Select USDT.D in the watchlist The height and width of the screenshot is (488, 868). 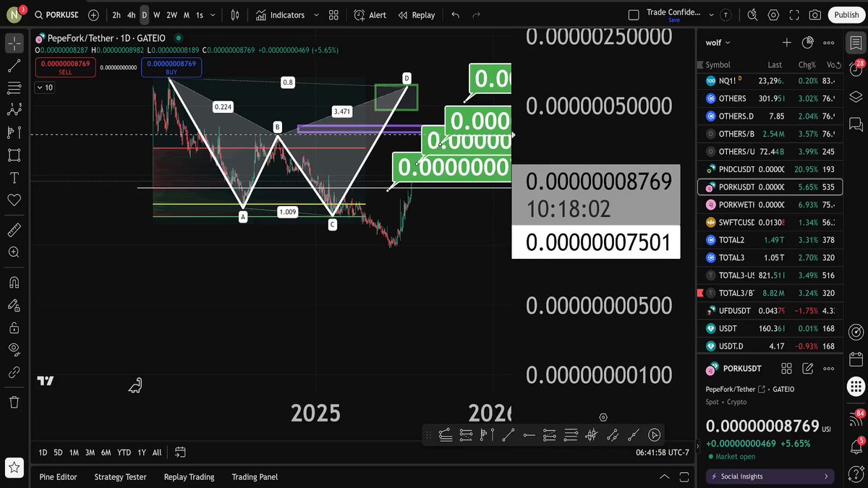pos(770,346)
